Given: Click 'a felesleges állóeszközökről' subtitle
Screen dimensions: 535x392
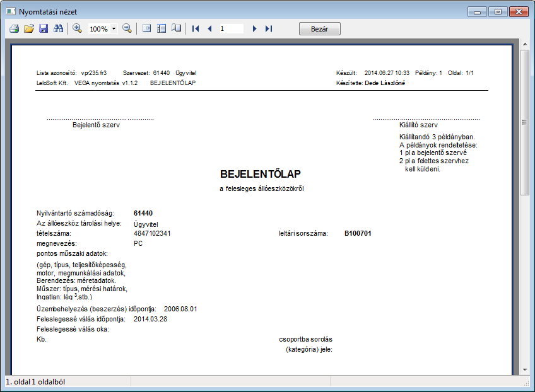Looking at the screenshot, I should point(262,189).
